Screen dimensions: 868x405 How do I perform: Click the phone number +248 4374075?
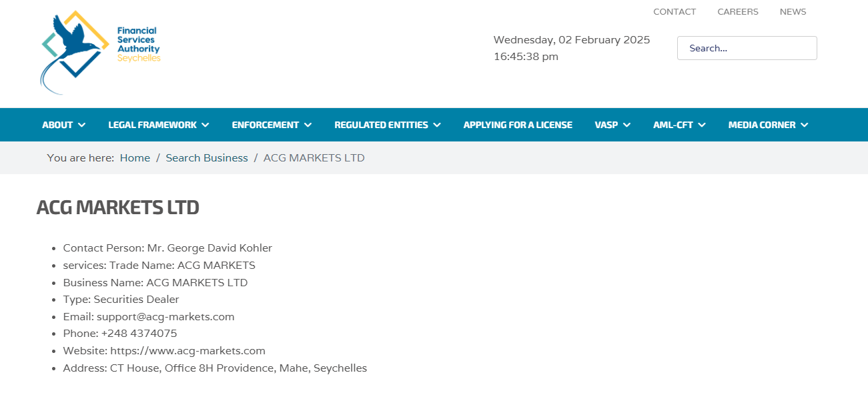(139, 334)
